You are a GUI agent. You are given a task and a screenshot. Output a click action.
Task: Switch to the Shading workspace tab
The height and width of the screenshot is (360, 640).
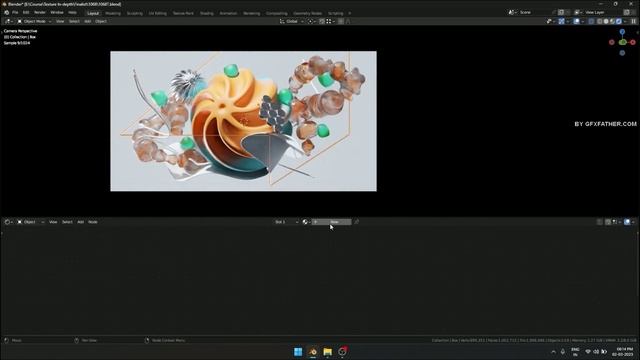coord(207,13)
